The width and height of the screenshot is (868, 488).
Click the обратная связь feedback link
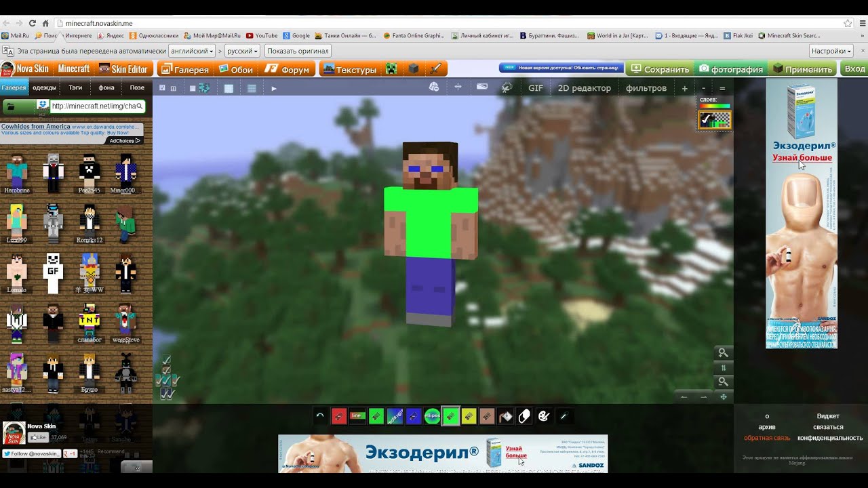point(767,438)
